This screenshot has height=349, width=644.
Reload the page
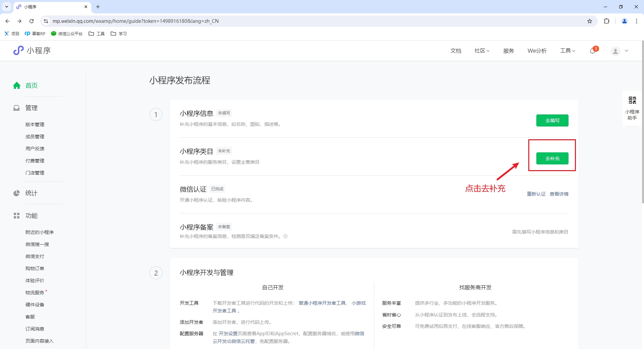[x=32, y=21]
